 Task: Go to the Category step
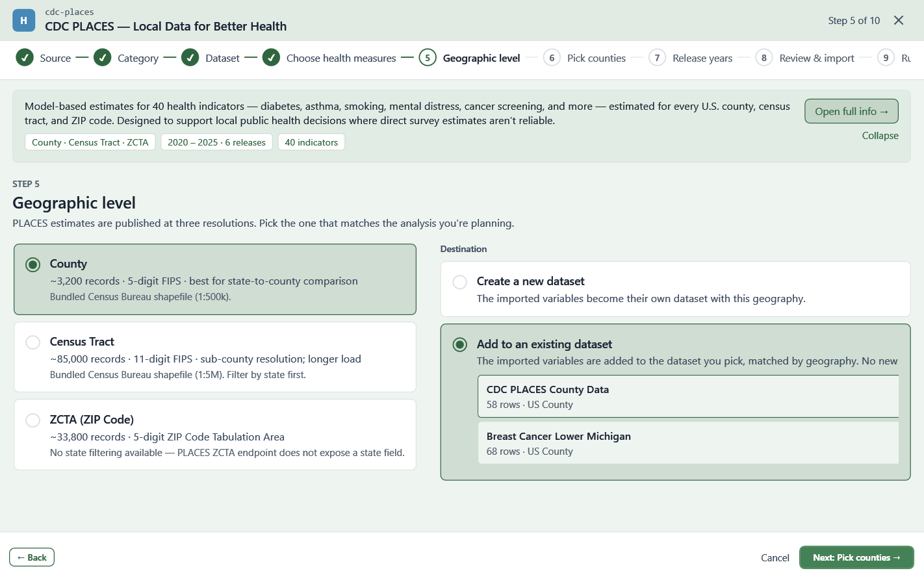pyautogui.click(x=138, y=58)
